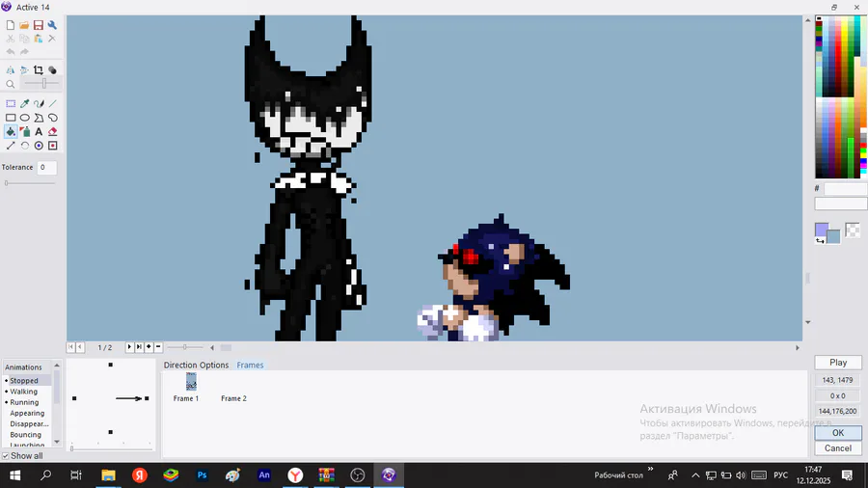Open the editor options wrench icon
The image size is (868, 488).
coord(52,25)
